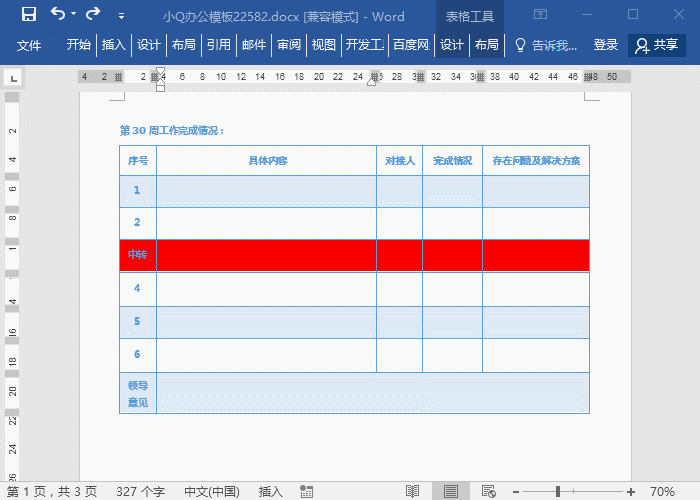700x500 pixels.
Task: Click the row number 5 cell
Action: point(138,322)
